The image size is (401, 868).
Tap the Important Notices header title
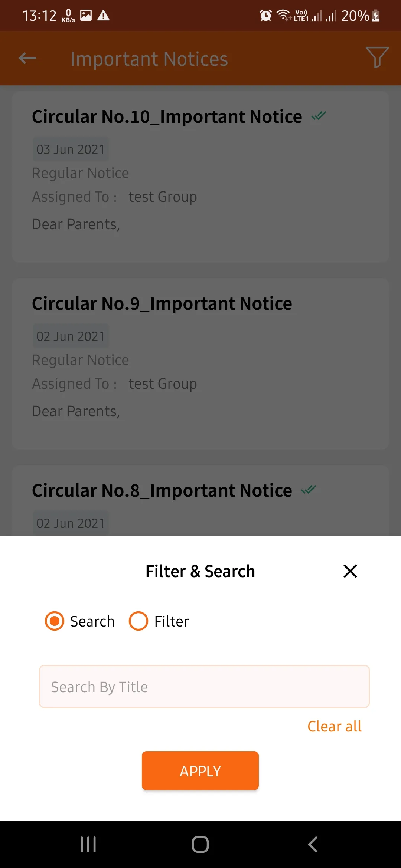coord(149,59)
